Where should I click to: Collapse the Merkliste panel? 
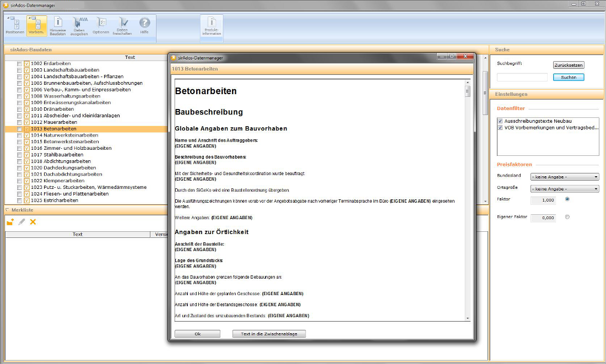7,210
